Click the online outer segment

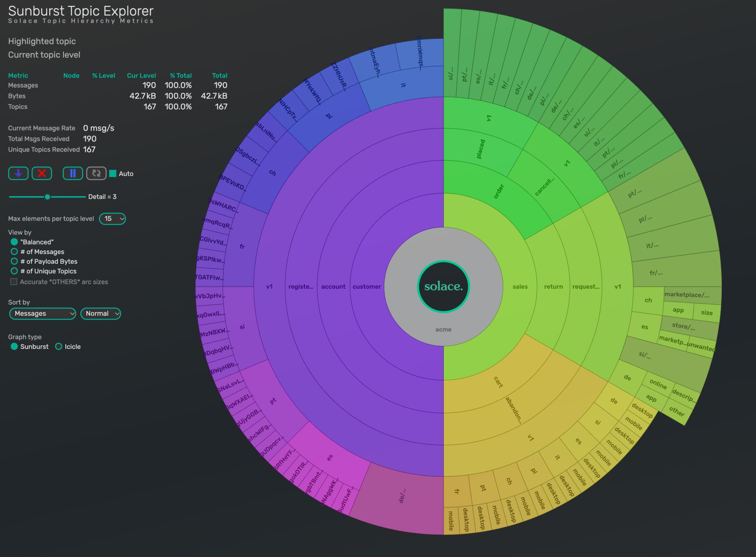pos(658,384)
